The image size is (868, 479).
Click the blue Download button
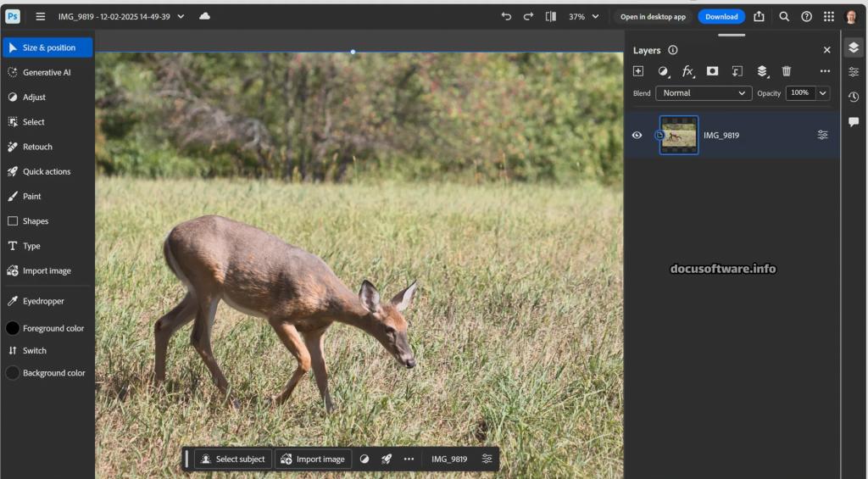click(721, 17)
